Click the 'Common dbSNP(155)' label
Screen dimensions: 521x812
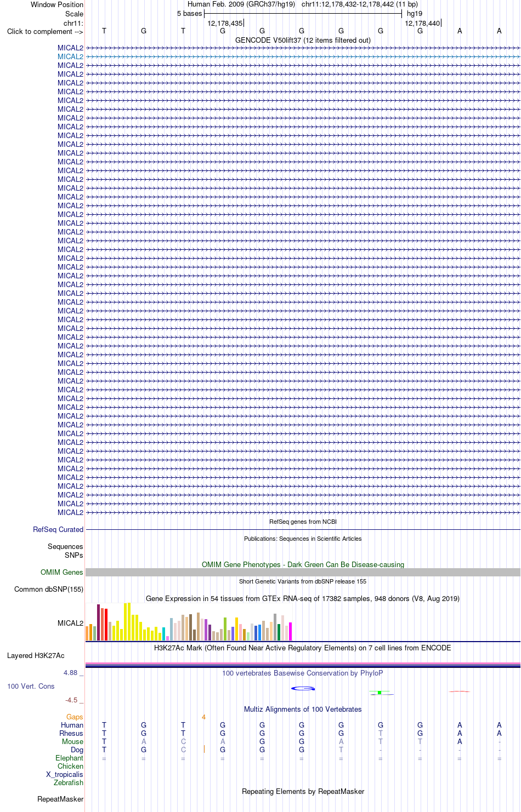click(x=49, y=589)
